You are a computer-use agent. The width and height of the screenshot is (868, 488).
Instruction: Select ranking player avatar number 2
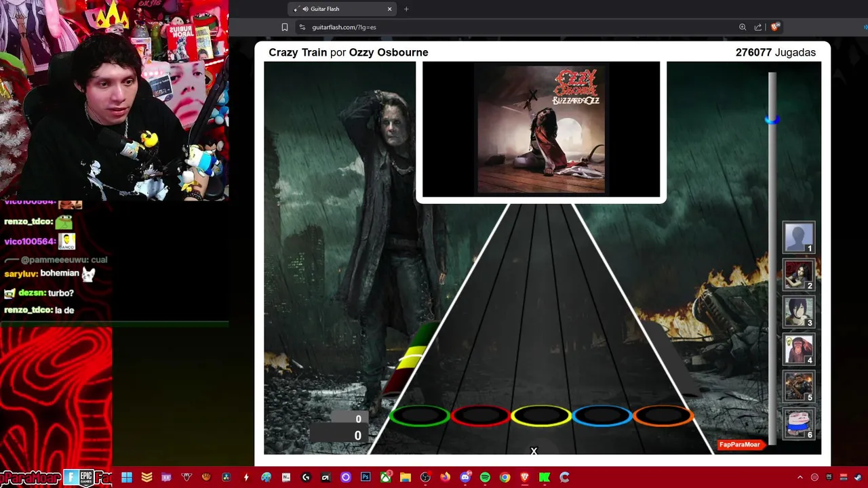point(799,275)
